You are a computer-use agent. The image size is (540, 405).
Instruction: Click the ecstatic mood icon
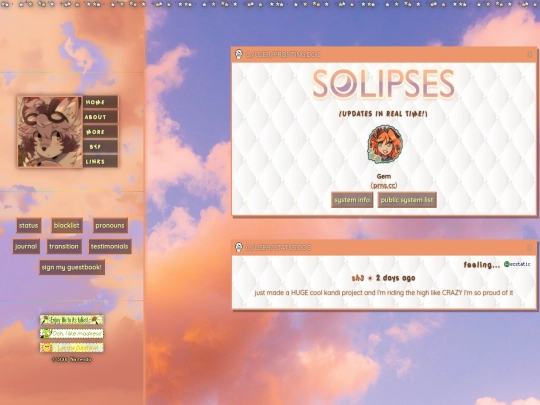pyautogui.click(x=517, y=264)
